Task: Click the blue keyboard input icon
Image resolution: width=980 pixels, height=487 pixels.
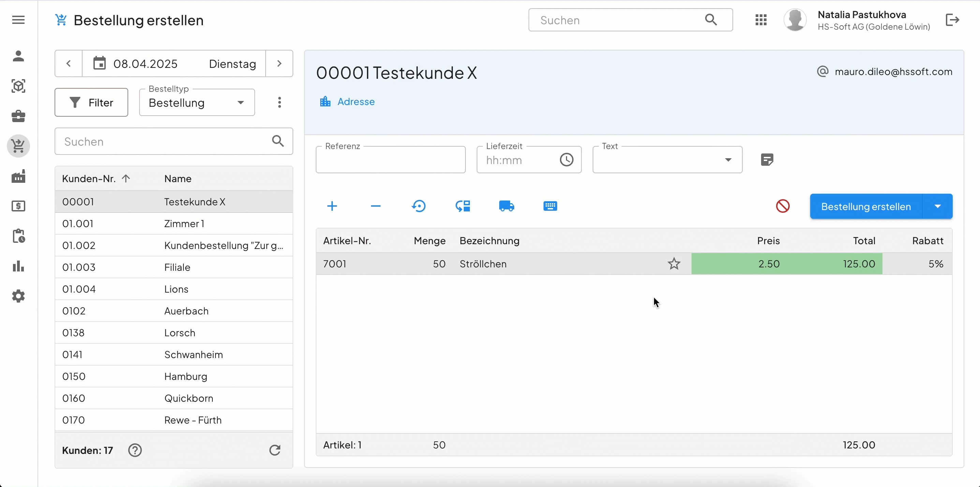Action: coord(550,206)
